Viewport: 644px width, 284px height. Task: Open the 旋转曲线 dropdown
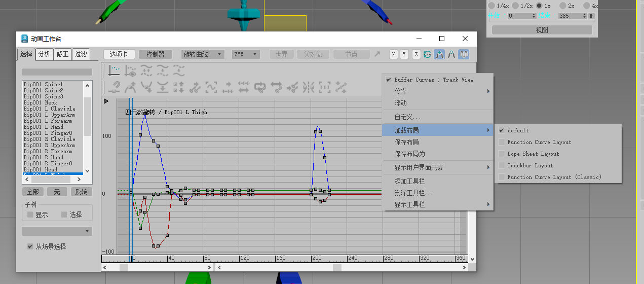(203, 54)
